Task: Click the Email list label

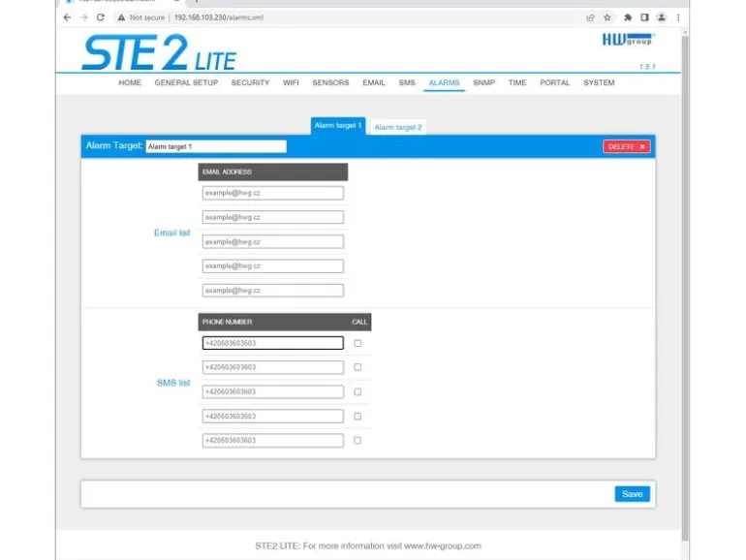Action: pyautogui.click(x=171, y=233)
